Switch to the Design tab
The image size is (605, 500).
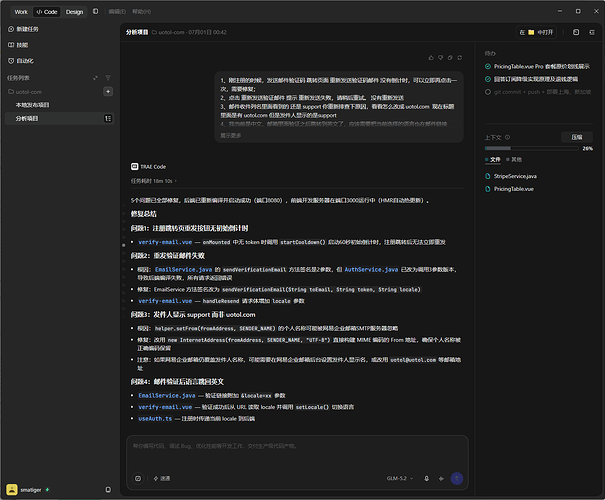point(74,12)
